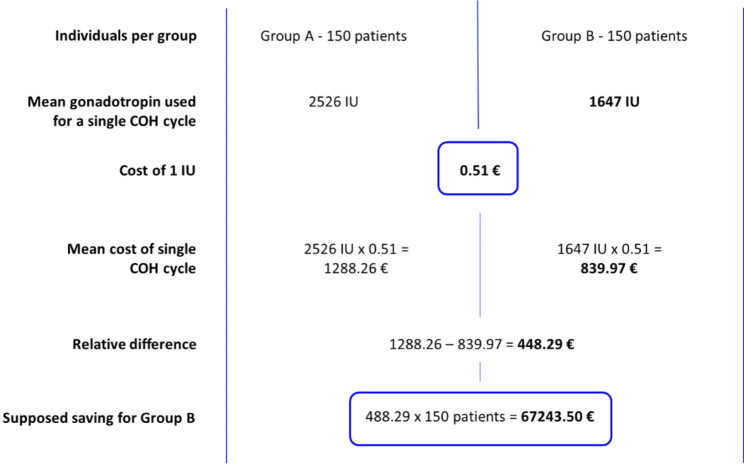This screenshot has width=744, height=464.
Task: Click the bold 448.29 € difference result
Action: point(545,345)
